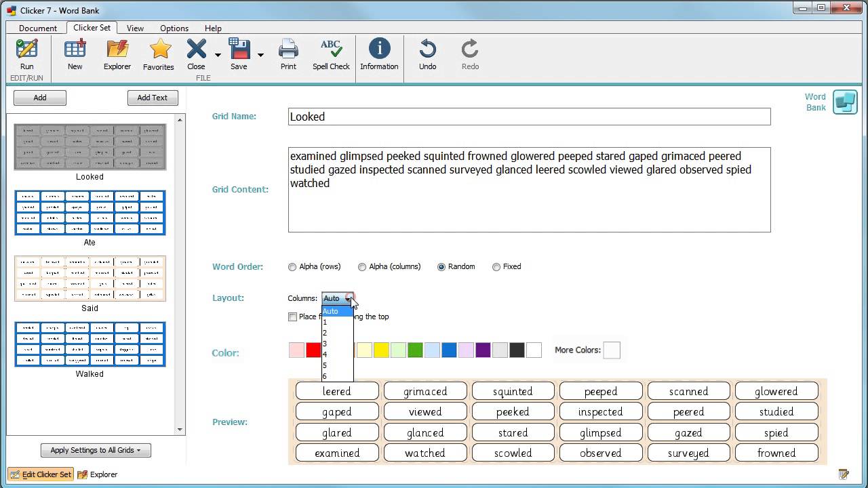This screenshot has height=488, width=868.
Task: Pick the blue color swatch
Action: (449, 350)
